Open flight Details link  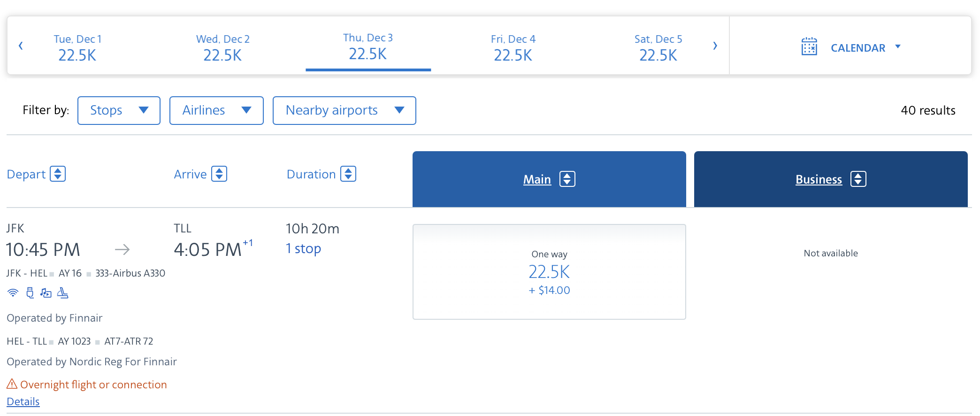[x=23, y=401]
